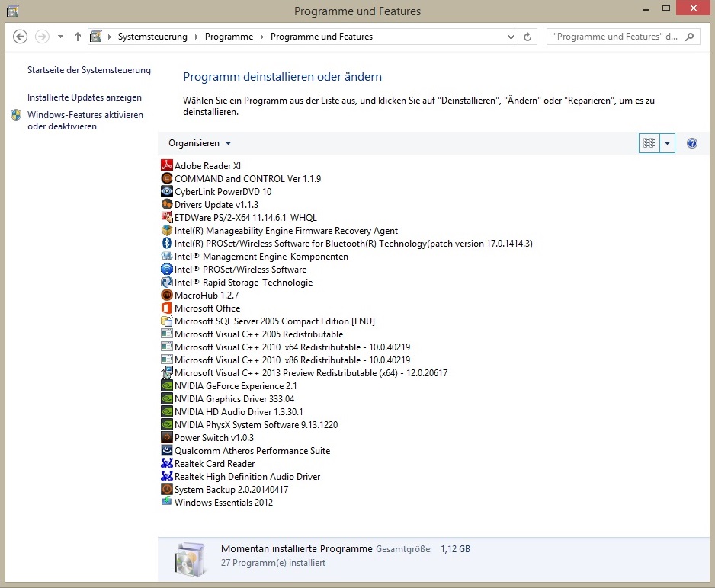Open the recent locations dropdown arrow
Screen dimensions: 715x588
(60, 37)
